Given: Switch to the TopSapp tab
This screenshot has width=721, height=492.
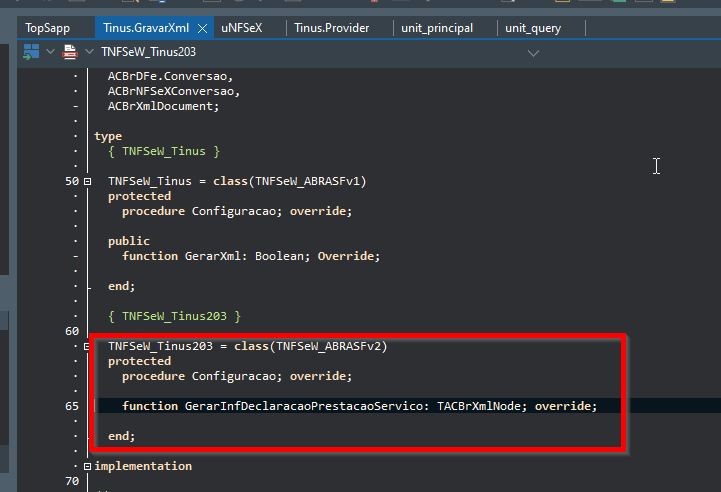Looking at the screenshot, I should (x=48, y=29).
